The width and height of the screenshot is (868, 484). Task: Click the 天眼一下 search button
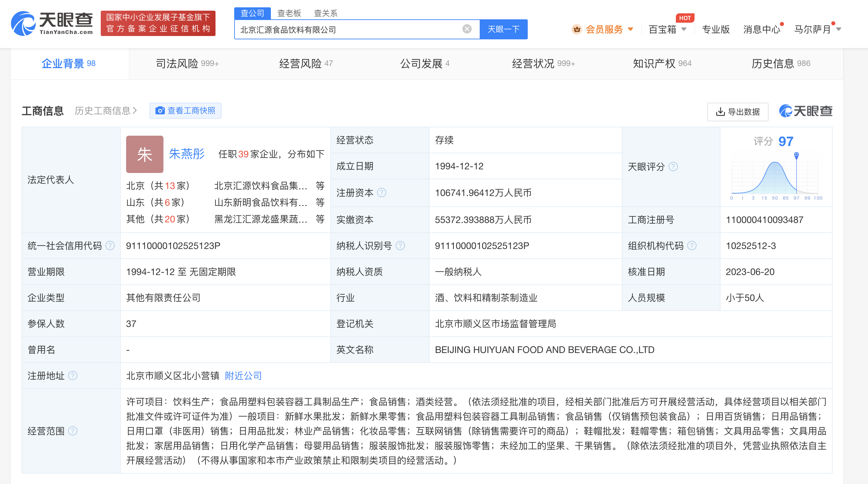click(503, 29)
